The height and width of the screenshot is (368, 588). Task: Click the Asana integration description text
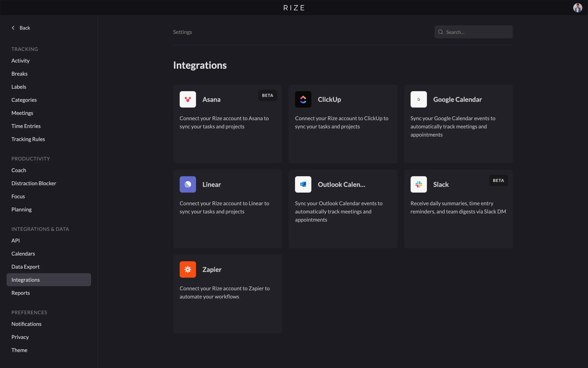224,122
